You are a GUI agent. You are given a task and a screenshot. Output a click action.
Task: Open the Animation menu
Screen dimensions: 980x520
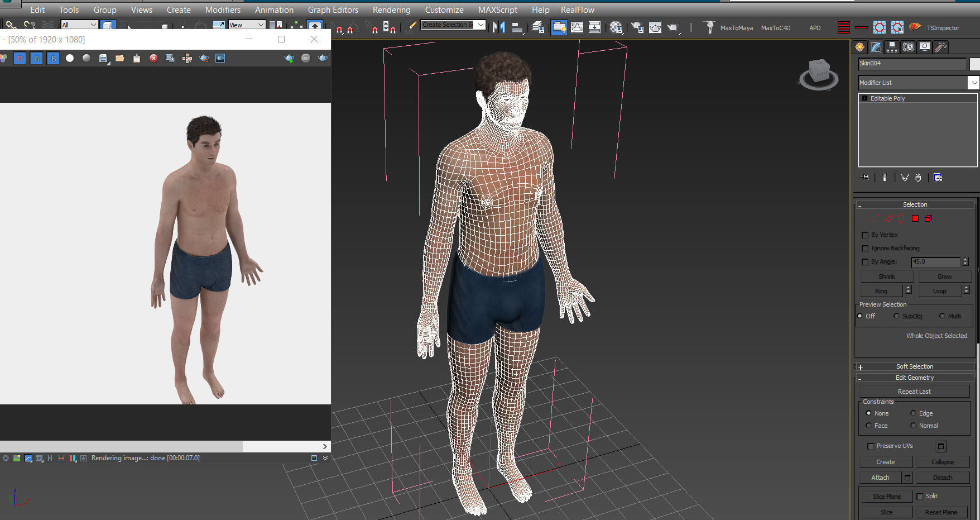(274, 10)
